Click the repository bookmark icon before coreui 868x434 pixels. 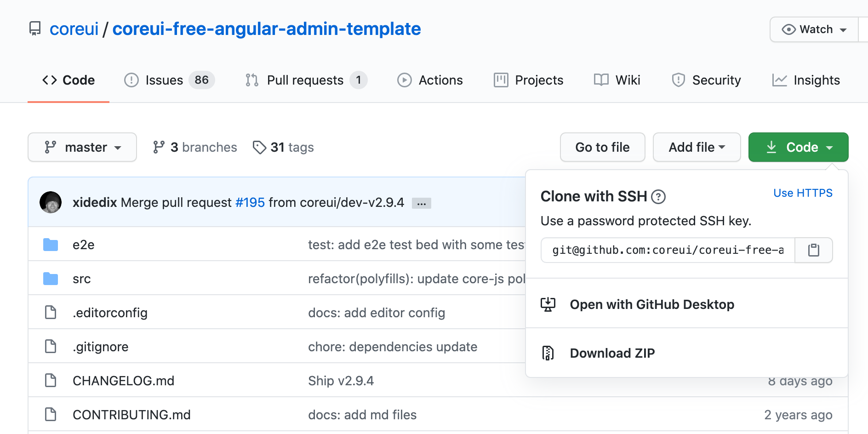coord(35,29)
